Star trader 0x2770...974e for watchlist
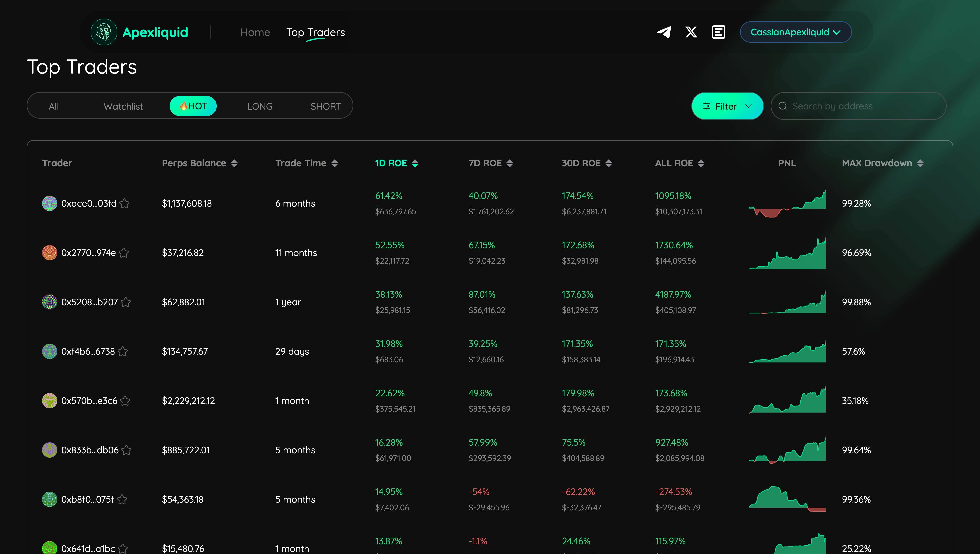 124,253
